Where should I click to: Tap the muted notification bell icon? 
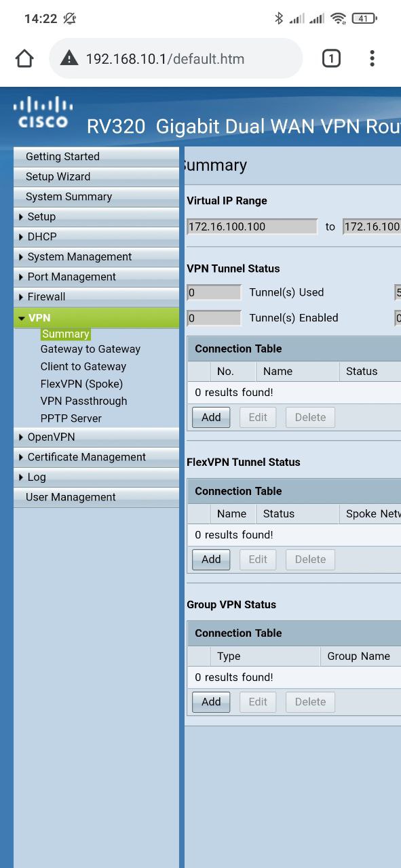[x=69, y=18]
